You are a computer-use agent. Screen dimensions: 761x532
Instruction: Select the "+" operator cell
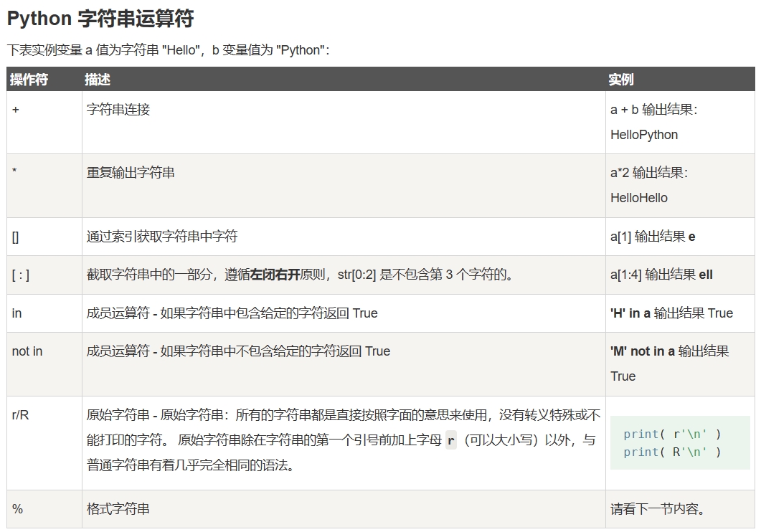[x=16, y=110]
